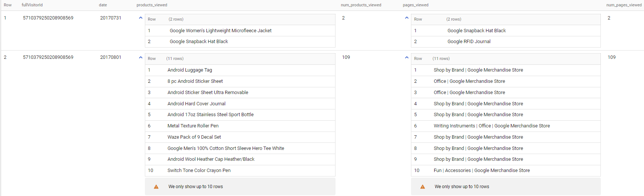Click (11 rows) label in pages_viewed

(x=441, y=58)
